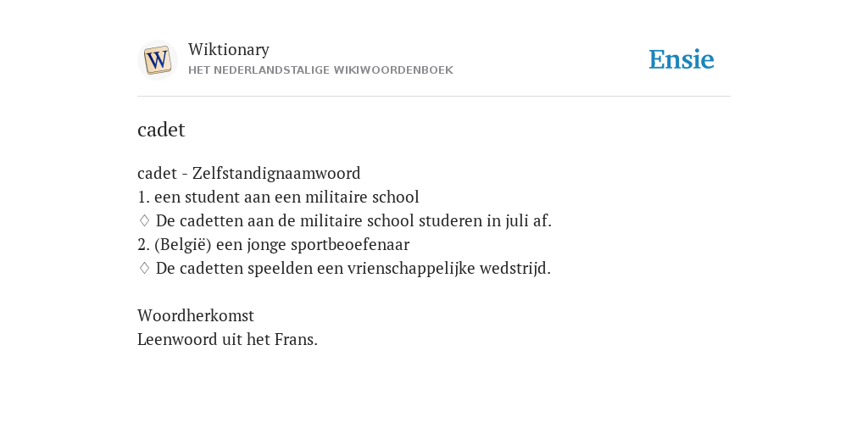Click the word 'Zelfstandignaamwoord'
The image size is (868, 434).
pyautogui.click(x=276, y=173)
